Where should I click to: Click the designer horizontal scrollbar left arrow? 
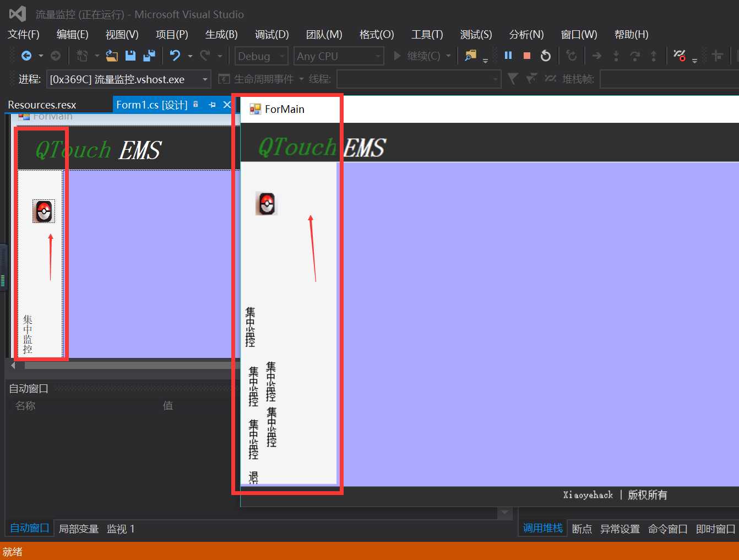[x=13, y=365]
